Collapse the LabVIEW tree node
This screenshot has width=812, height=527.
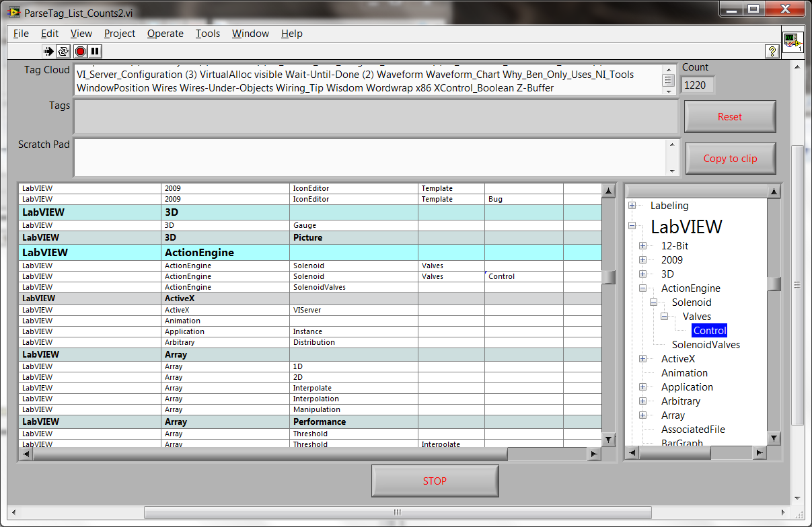pos(632,227)
